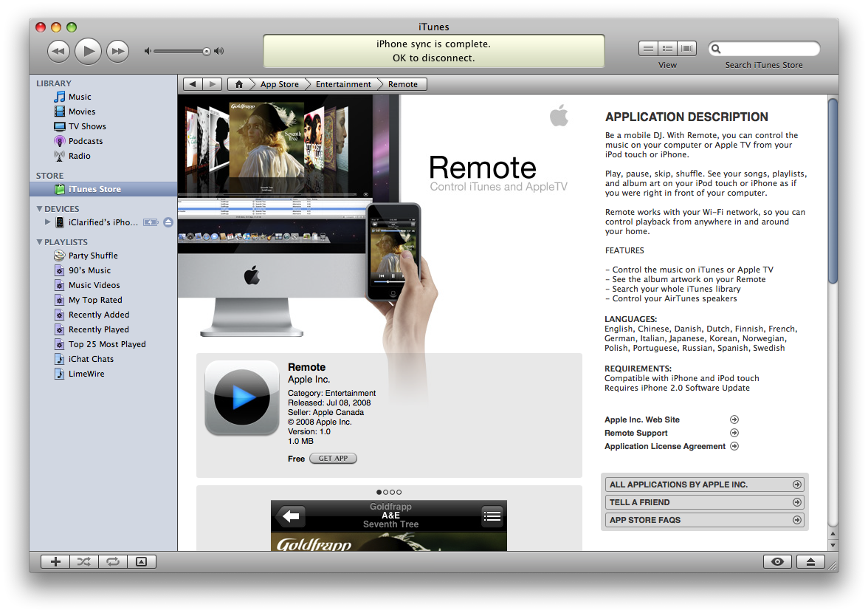
Task: Switch to List view
Action: (648, 49)
